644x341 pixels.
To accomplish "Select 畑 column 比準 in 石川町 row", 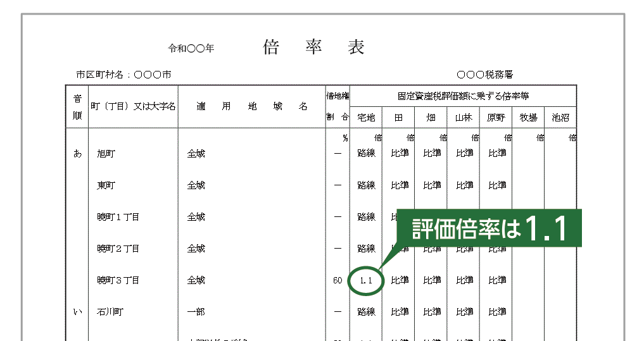I will 432,313.
